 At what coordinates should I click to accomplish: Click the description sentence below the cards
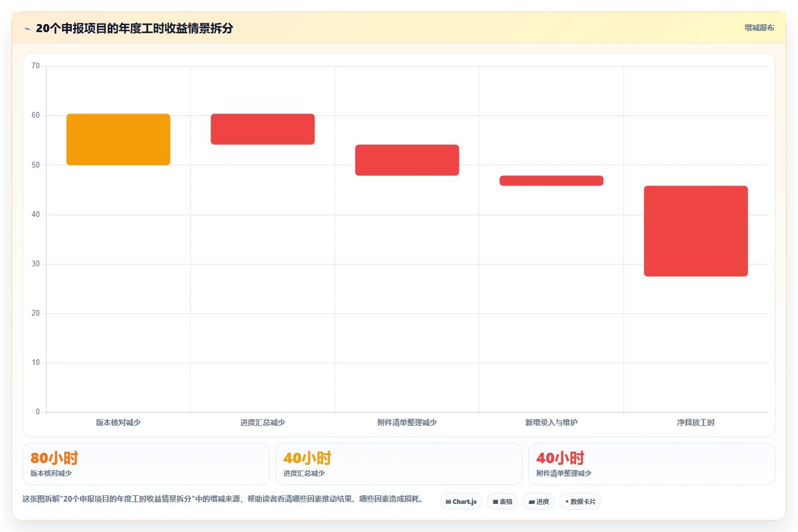pyautogui.click(x=223, y=499)
